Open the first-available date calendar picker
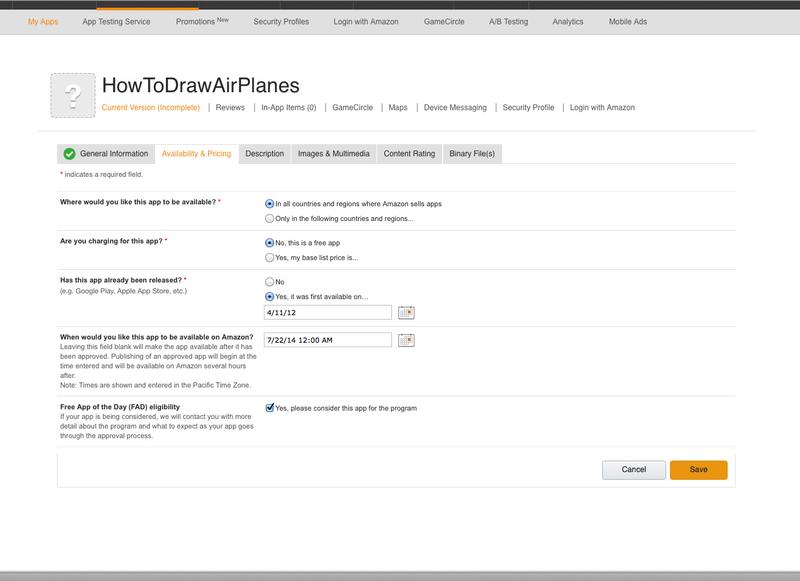800x581 pixels. coord(406,312)
